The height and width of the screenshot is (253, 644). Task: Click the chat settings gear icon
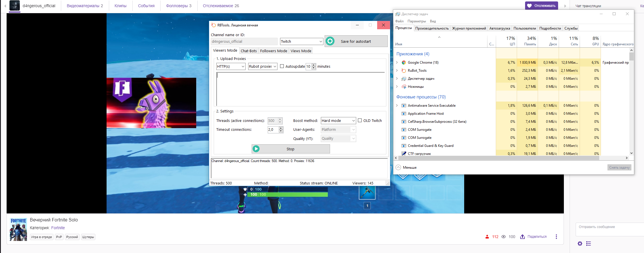pyautogui.click(x=580, y=244)
